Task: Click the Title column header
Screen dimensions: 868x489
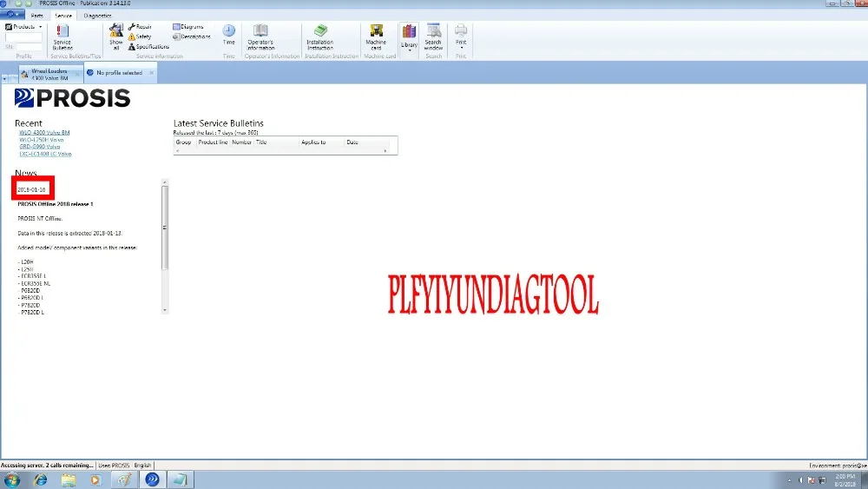Action: [x=276, y=142]
